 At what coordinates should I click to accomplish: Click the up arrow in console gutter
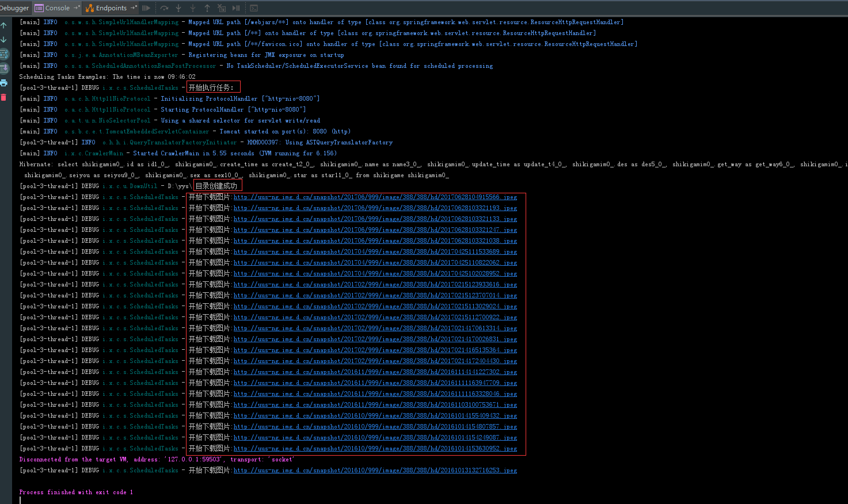(x=4, y=25)
